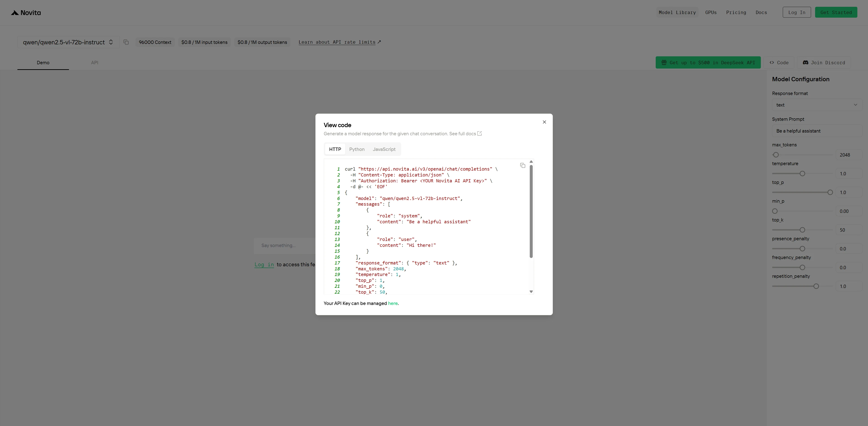The height and width of the screenshot is (426, 868).
Task: Click the top_k slider handle
Action: coord(802,230)
